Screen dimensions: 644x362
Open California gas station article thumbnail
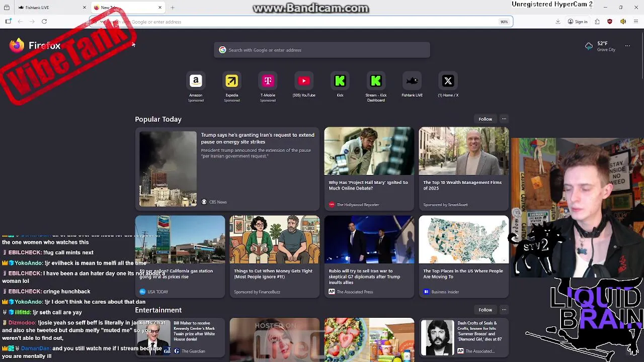coord(180,239)
